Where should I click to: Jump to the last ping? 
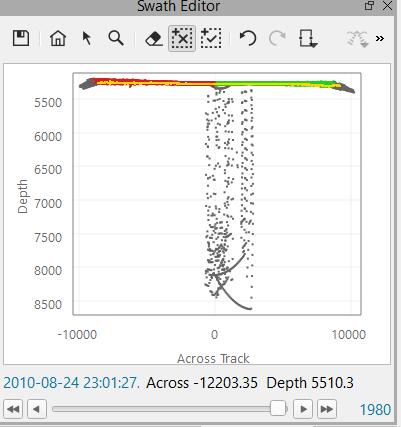coord(327,409)
